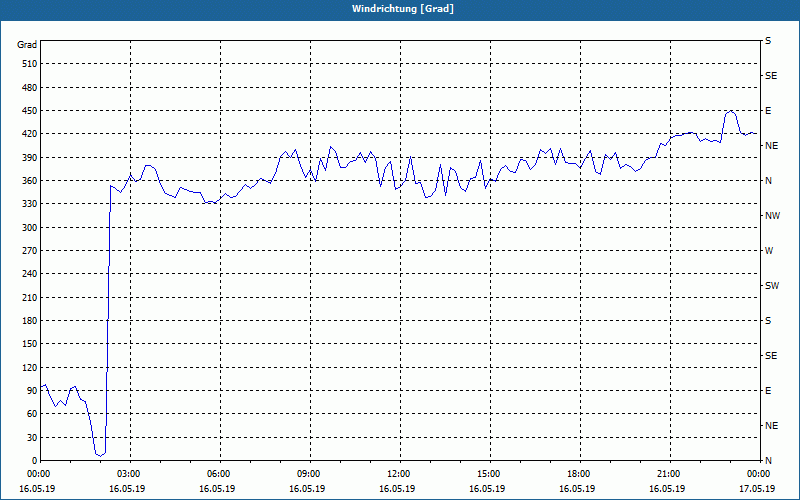Pick the N compass label level with 360
The image size is (800, 500).
tap(768, 181)
